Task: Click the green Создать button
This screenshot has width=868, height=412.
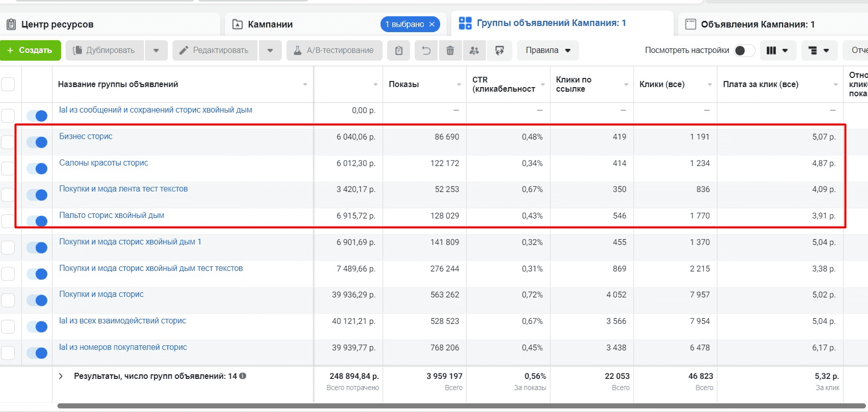Action: tap(30, 50)
